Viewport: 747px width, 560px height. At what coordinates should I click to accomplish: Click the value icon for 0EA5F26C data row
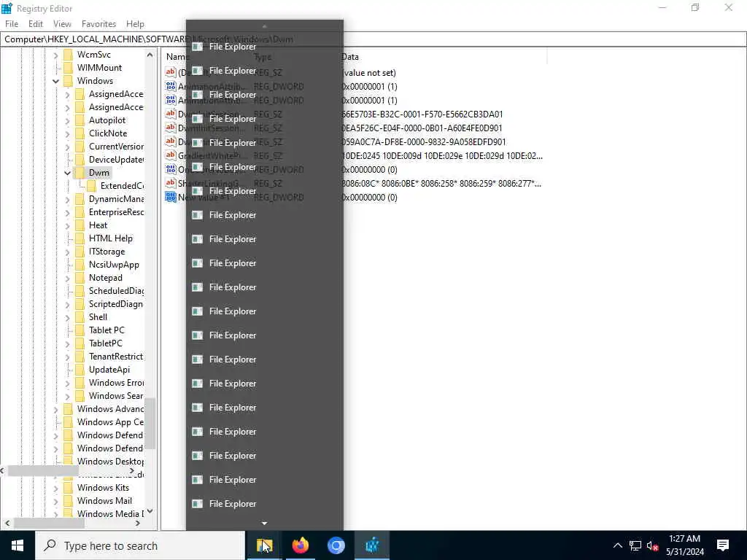point(171,128)
